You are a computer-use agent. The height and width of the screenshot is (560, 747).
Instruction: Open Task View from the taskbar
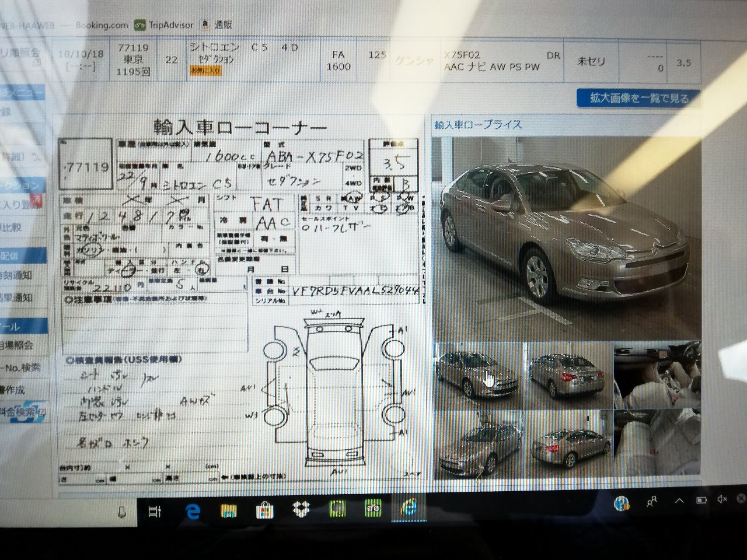[155, 512]
